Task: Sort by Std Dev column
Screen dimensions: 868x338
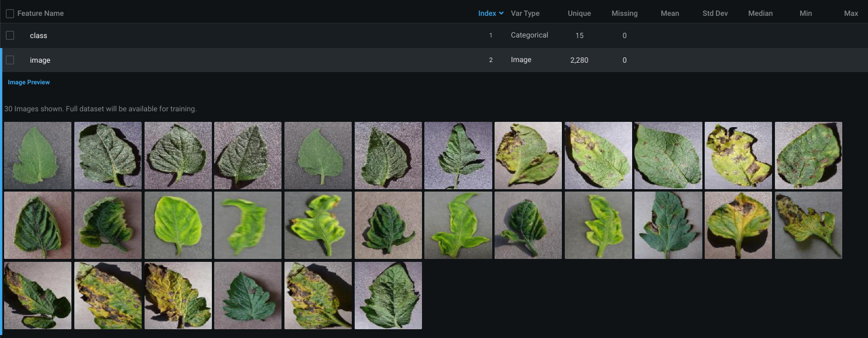Action: click(x=715, y=13)
